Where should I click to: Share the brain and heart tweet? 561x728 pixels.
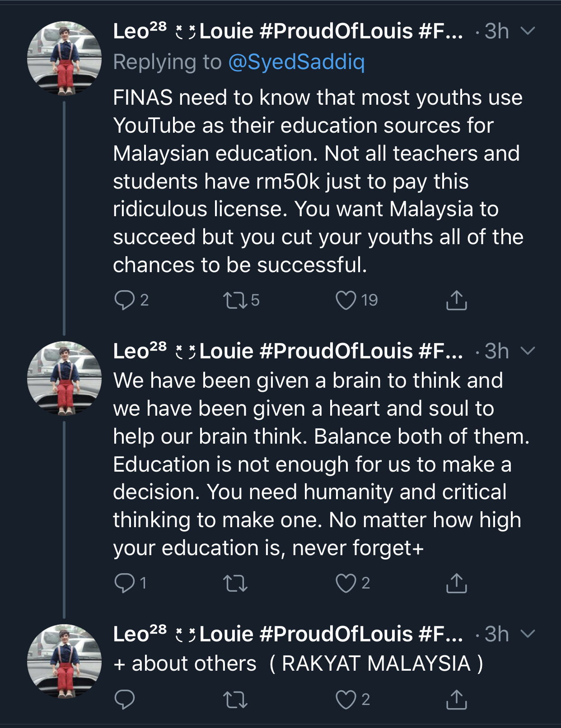(456, 583)
